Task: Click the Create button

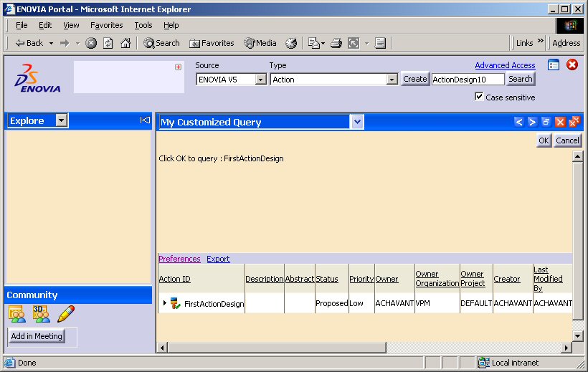Action: [x=414, y=79]
